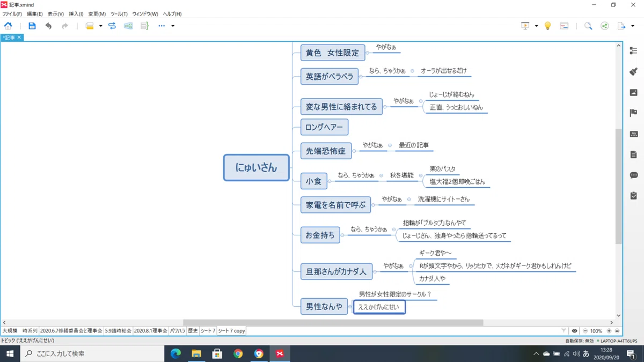Select the お金持ち topic
Viewport: 644px width, 362px height.
coord(320,235)
